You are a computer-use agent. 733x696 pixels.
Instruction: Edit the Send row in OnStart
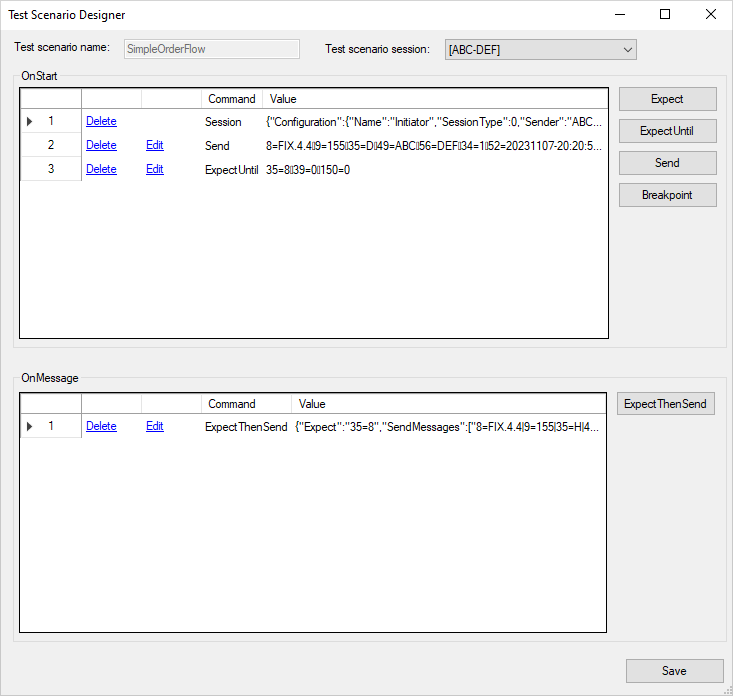click(155, 145)
